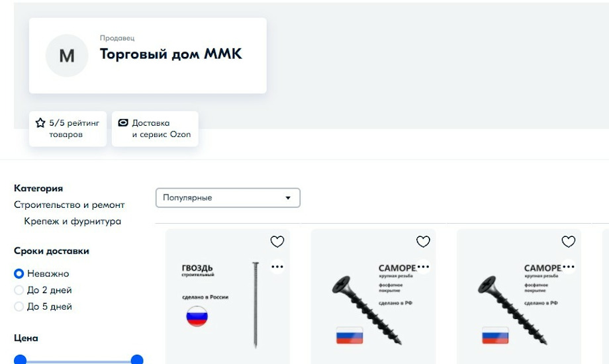Image resolution: width=609 pixels, height=364 pixels.
Task: Click seller avatar with letter M
Action: pyautogui.click(x=67, y=56)
